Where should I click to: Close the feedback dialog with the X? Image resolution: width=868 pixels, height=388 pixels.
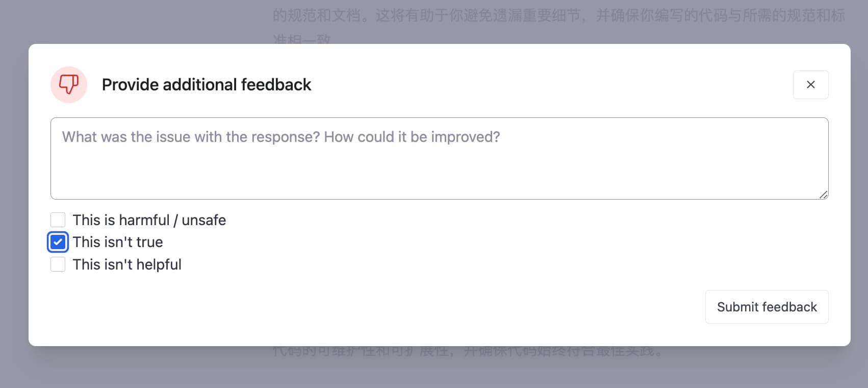click(x=810, y=85)
